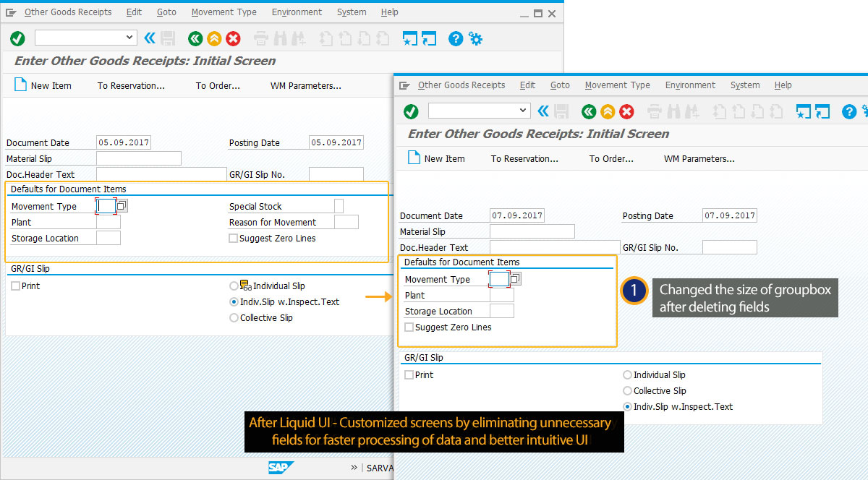Open Goto menu in back window
868x480 pixels.
[166, 12]
